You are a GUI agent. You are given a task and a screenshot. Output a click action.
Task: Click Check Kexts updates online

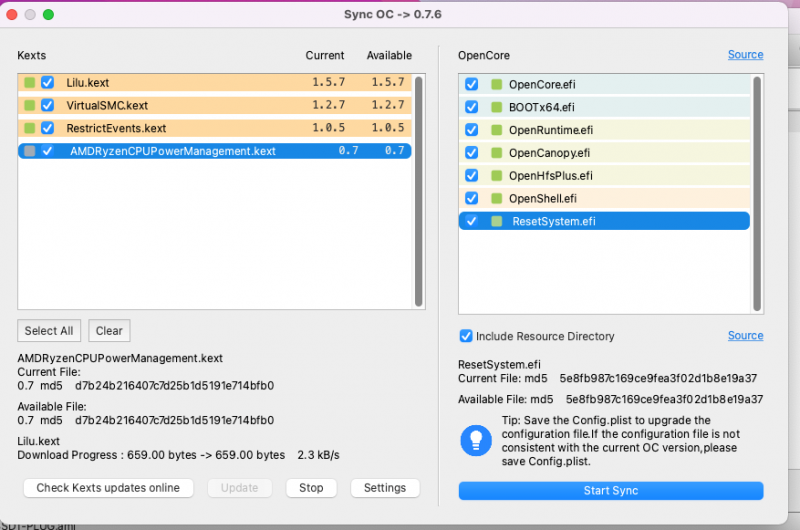(x=108, y=488)
